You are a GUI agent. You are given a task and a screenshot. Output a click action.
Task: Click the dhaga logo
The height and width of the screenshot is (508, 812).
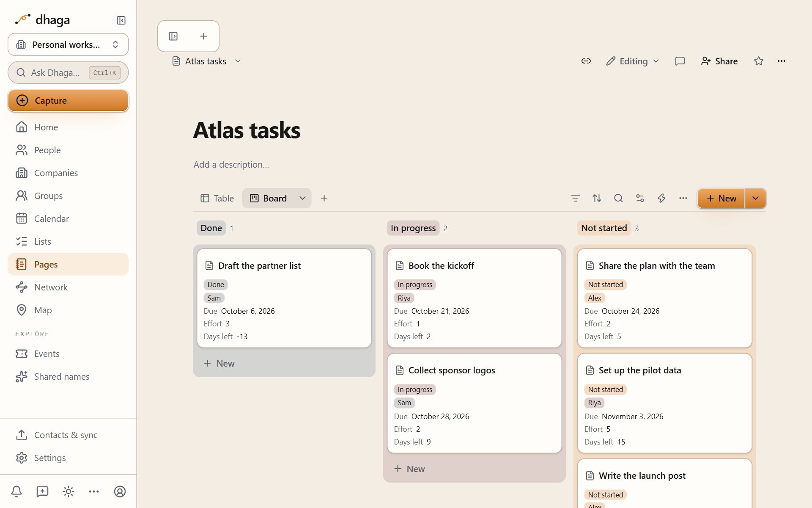pos(42,19)
